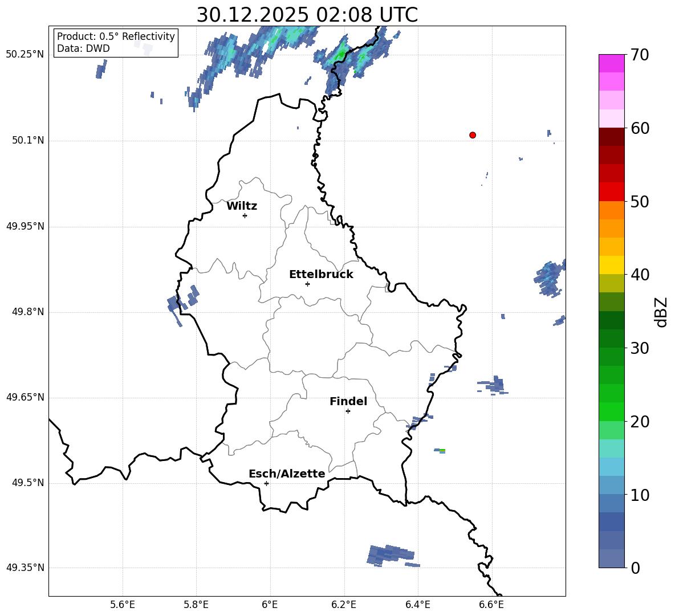Click the Esch/Alzette city label
The height and width of the screenshot is (616, 675).
(287, 474)
